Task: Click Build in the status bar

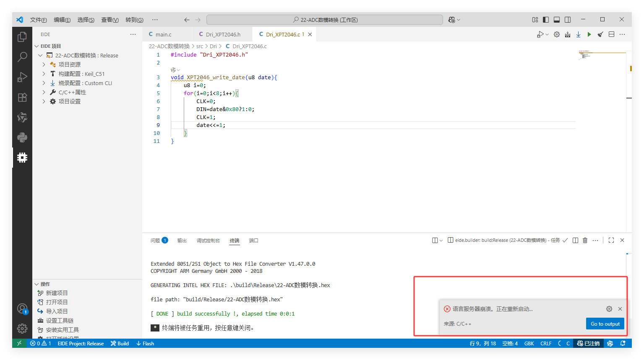Action: 120,343
